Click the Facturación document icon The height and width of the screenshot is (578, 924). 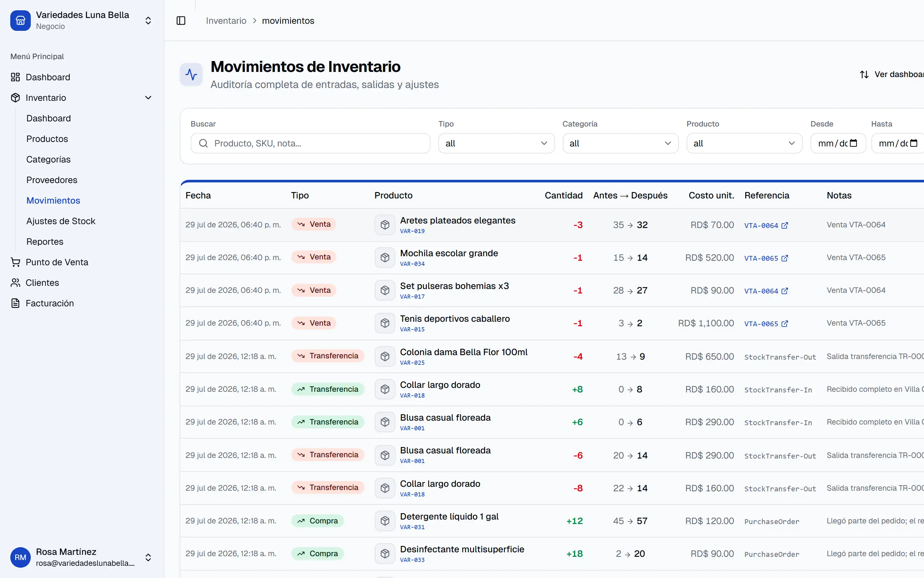point(15,303)
